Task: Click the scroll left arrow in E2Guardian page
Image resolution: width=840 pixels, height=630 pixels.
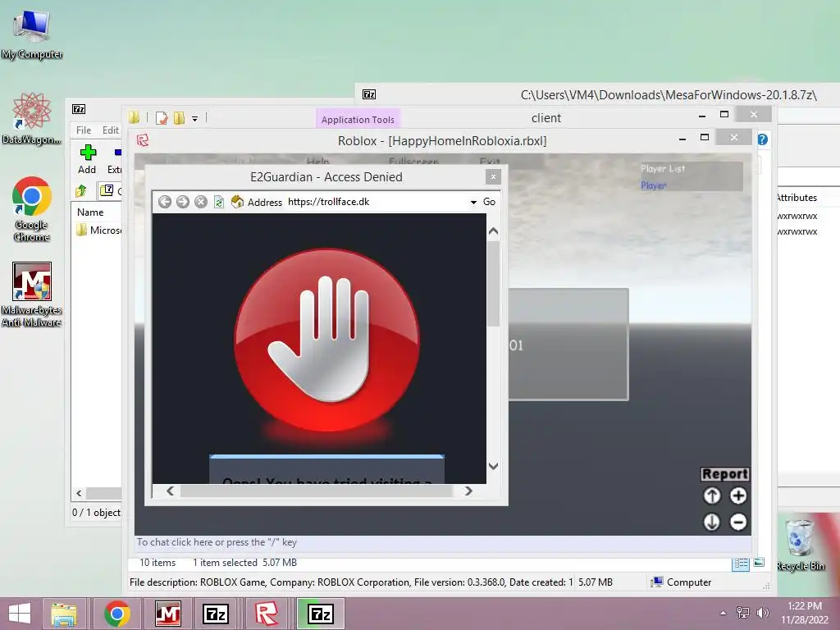Action: (170, 491)
